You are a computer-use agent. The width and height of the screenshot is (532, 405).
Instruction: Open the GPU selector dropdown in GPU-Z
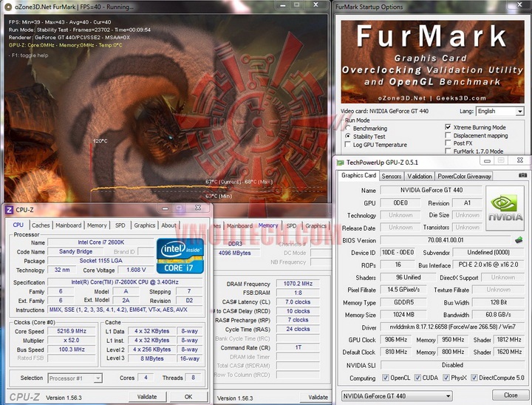[397, 396]
